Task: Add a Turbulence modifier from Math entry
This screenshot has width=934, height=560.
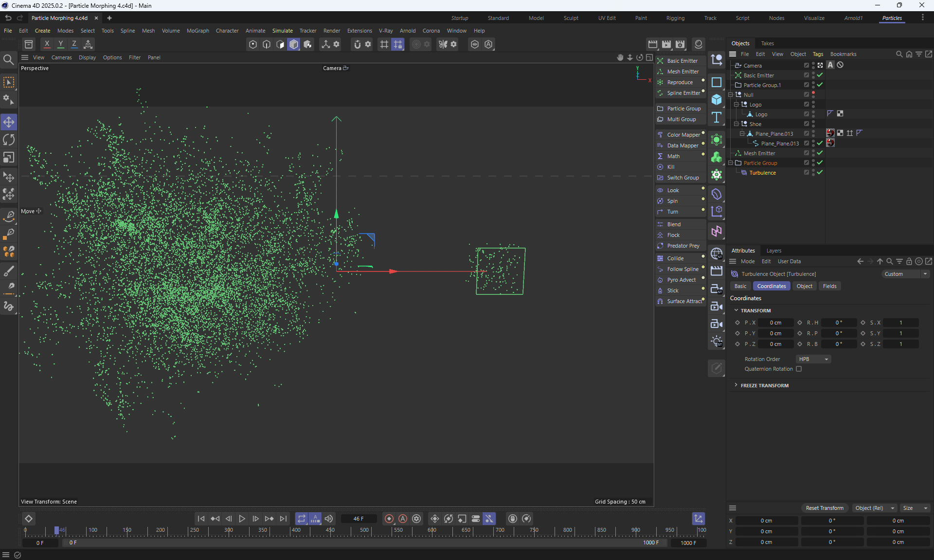Action: pyautogui.click(x=673, y=156)
